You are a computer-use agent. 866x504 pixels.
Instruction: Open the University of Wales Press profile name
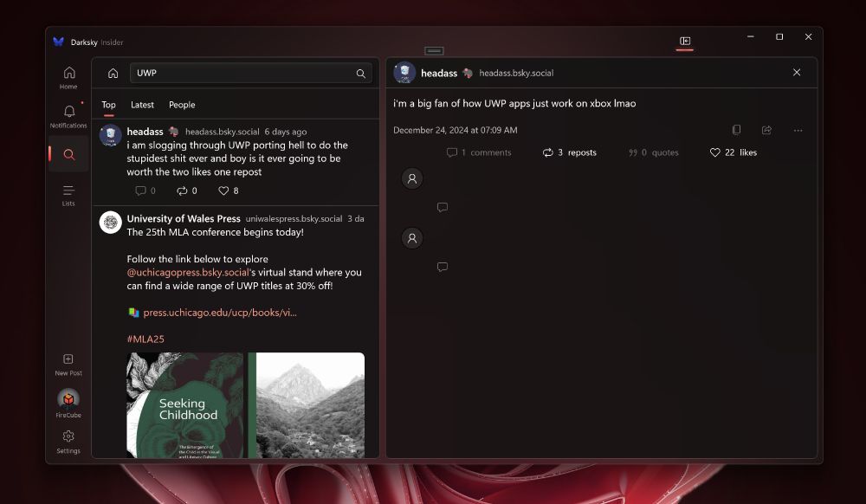[184, 218]
